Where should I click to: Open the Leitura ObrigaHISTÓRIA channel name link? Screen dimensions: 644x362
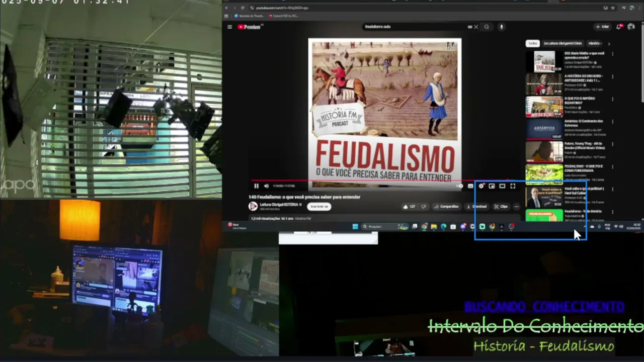[x=279, y=205]
